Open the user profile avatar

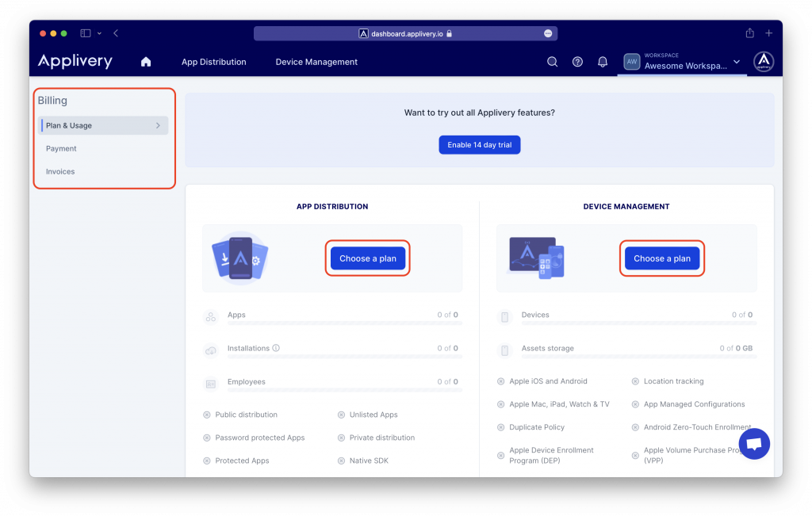click(x=764, y=62)
